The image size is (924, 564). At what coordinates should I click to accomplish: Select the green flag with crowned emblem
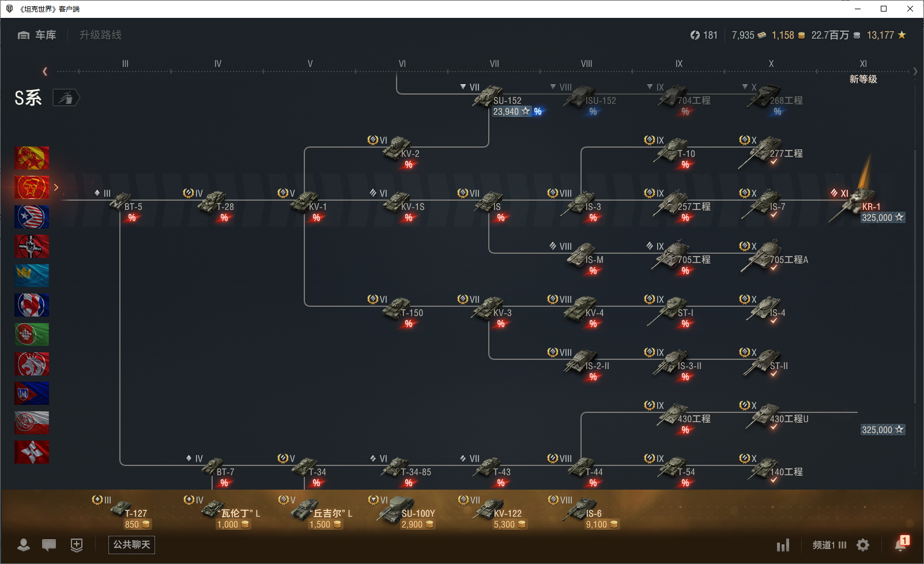(x=32, y=334)
